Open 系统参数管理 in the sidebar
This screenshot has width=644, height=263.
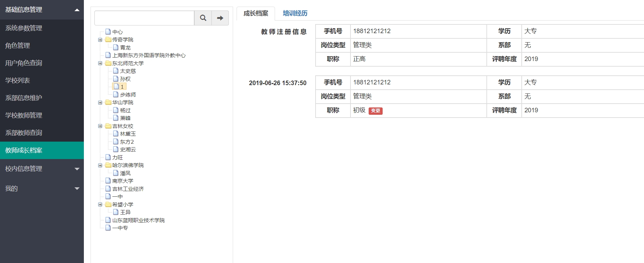click(42, 28)
